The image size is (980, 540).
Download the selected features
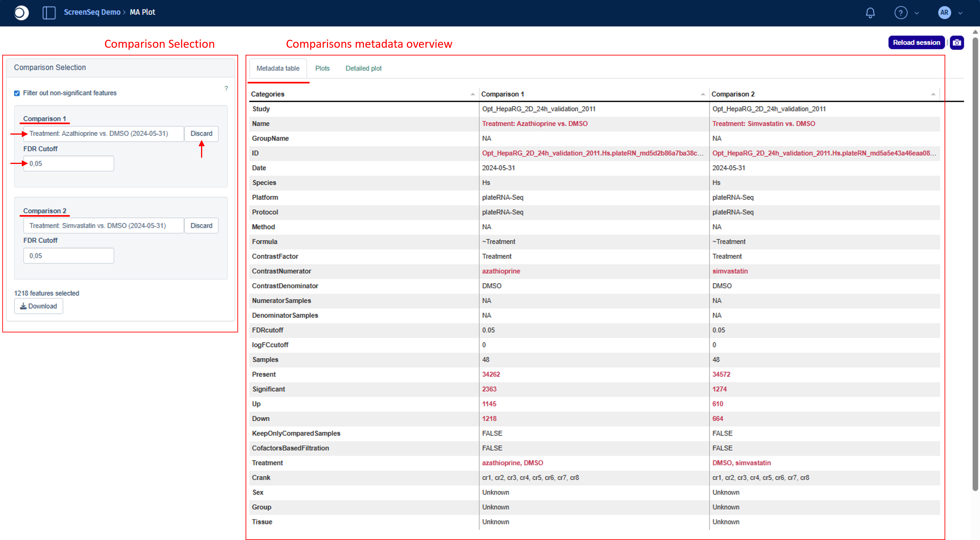tap(38, 306)
